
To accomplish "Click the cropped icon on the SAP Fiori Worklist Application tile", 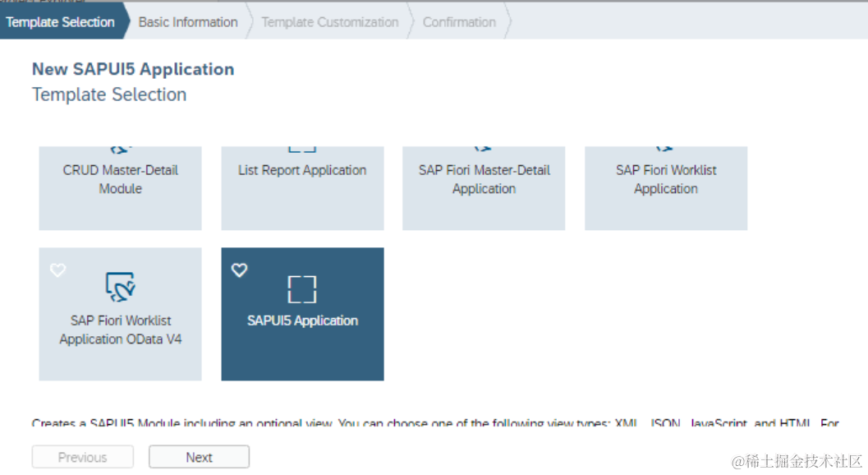I will [x=665, y=150].
